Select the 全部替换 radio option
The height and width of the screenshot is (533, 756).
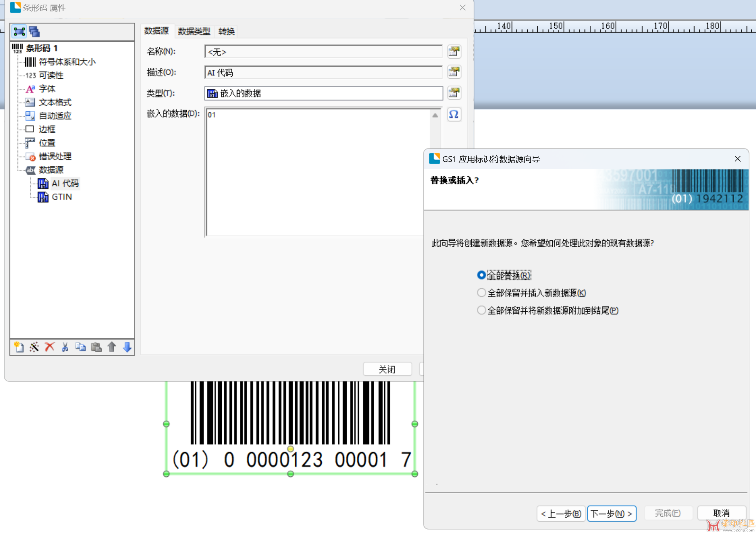click(x=481, y=275)
